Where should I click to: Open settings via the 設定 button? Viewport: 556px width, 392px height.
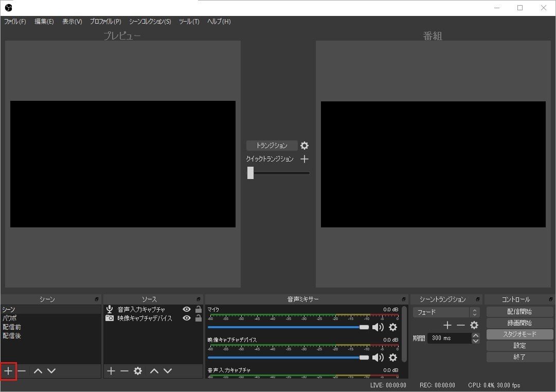click(519, 345)
